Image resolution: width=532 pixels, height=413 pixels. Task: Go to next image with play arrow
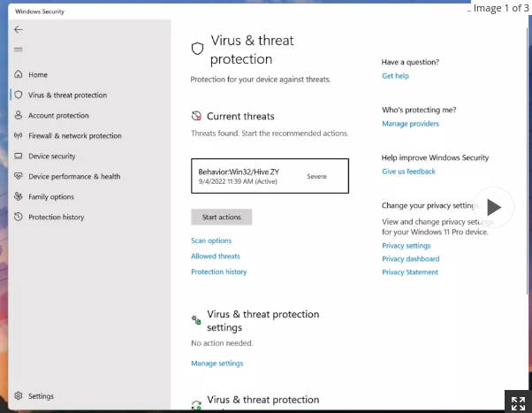[494, 207]
